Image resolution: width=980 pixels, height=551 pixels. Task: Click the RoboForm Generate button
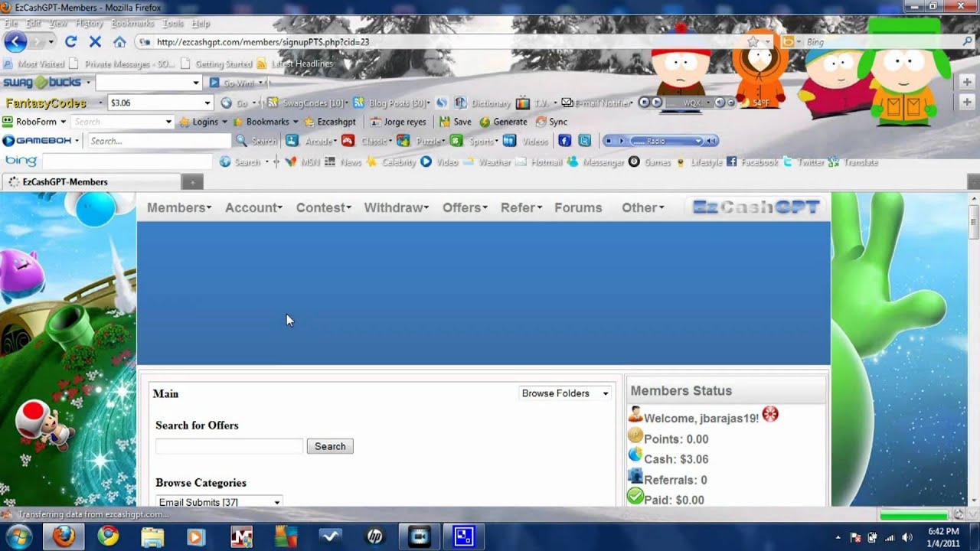pyautogui.click(x=503, y=122)
